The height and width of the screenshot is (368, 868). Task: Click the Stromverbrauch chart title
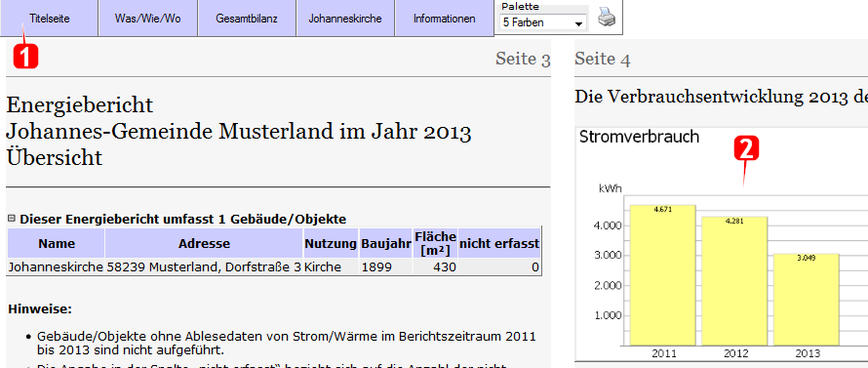640,137
